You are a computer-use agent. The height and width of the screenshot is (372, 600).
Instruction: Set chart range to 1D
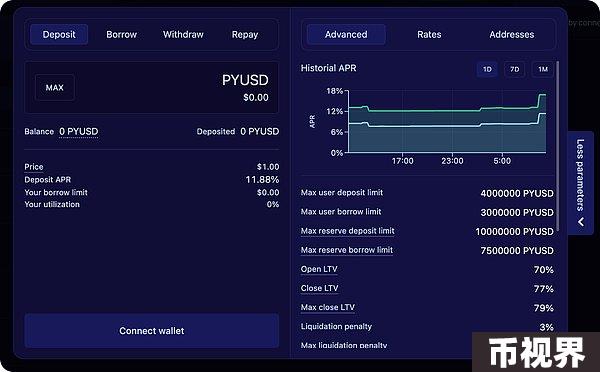pyautogui.click(x=487, y=69)
